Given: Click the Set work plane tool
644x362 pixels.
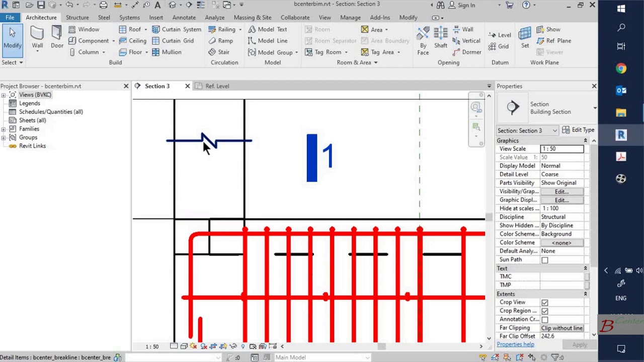Looking at the screenshot, I should click(525, 38).
